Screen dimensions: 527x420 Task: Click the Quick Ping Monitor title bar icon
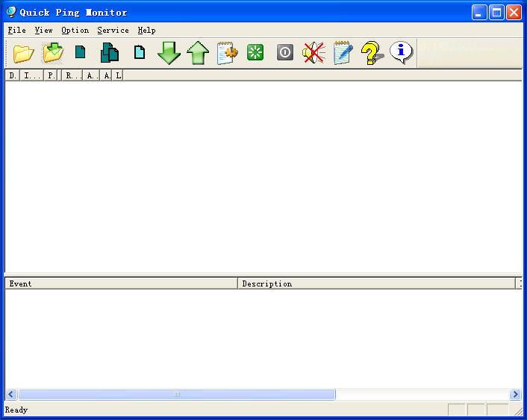click(11, 12)
